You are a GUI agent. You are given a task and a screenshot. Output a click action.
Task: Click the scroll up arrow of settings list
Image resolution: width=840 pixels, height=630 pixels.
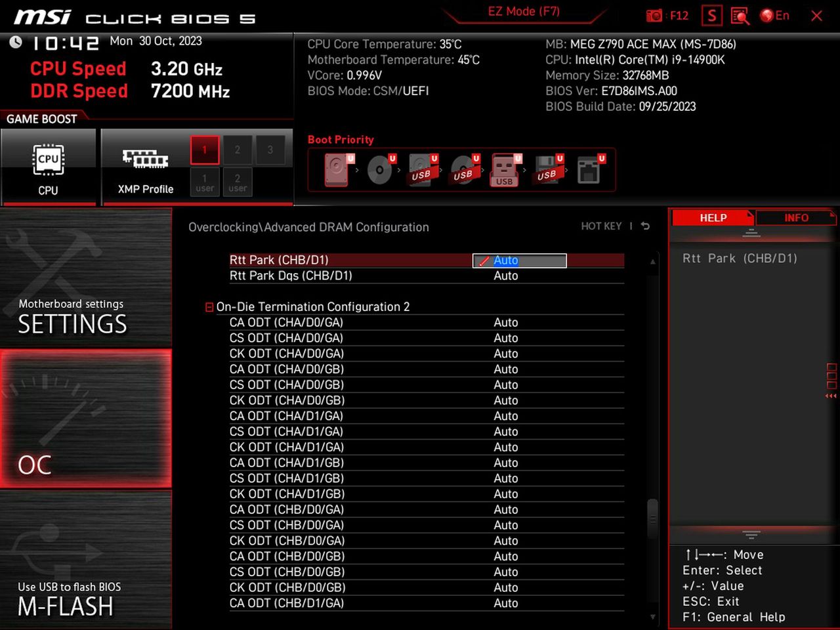click(653, 261)
